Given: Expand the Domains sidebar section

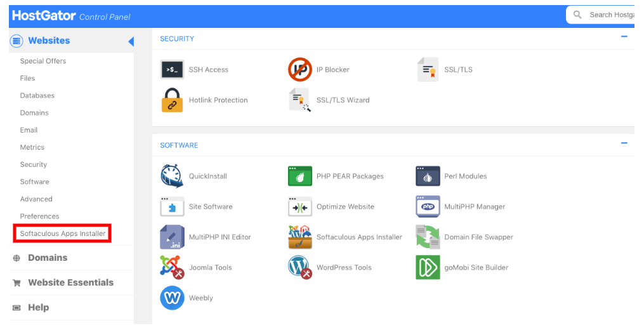Looking at the screenshot, I should click(72, 258).
